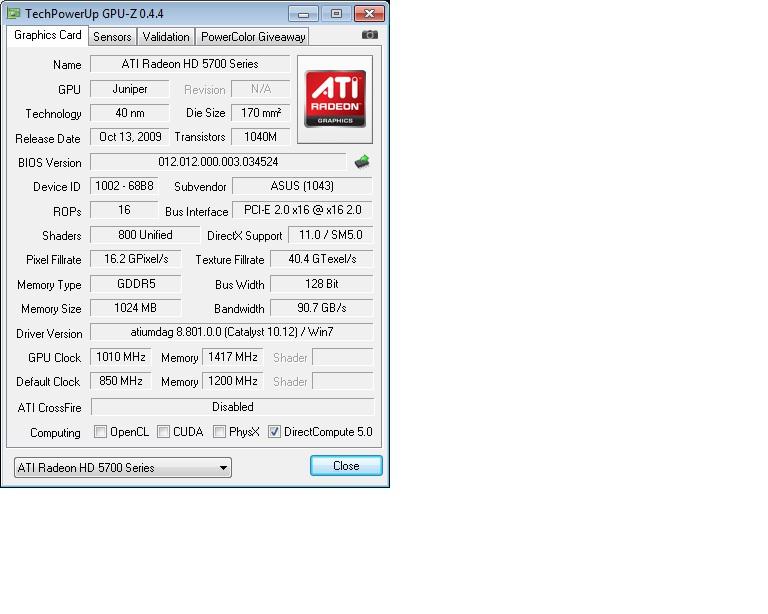Click the GPU-Z title bar app icon

point(14,14)
